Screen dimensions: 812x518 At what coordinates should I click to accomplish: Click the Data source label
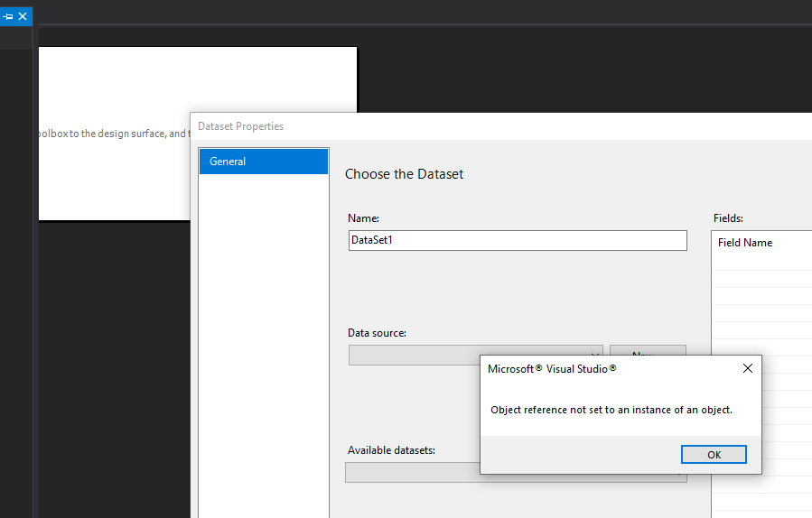[377, 333]
